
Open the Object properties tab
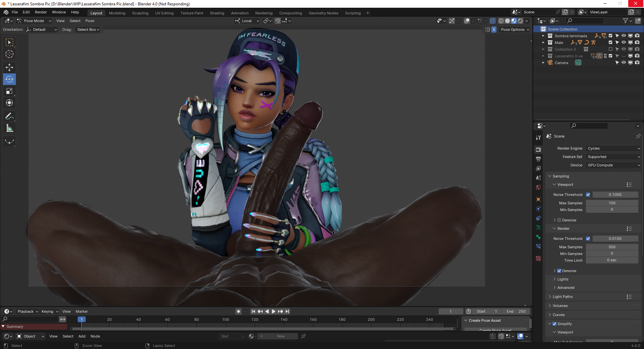point(538,199)
